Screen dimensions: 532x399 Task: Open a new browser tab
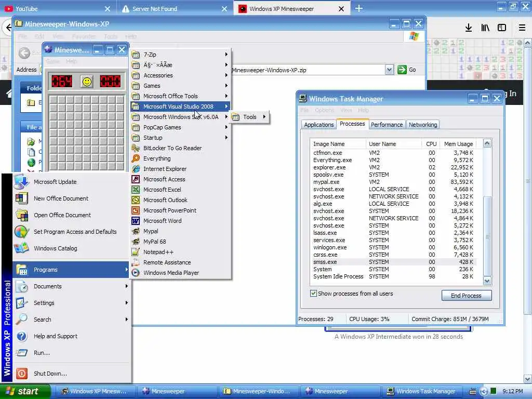click(359, 9)
